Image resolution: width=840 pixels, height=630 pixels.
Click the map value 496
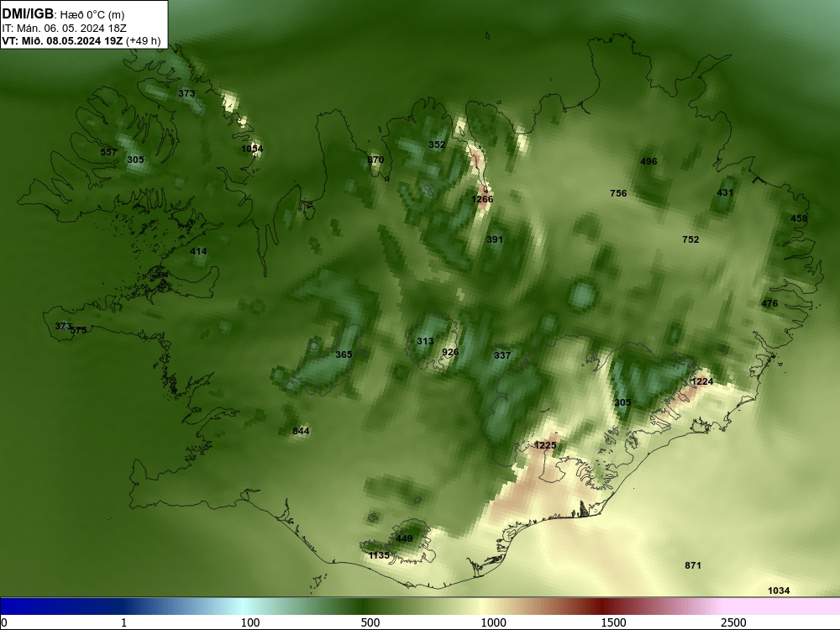[648, 161]
